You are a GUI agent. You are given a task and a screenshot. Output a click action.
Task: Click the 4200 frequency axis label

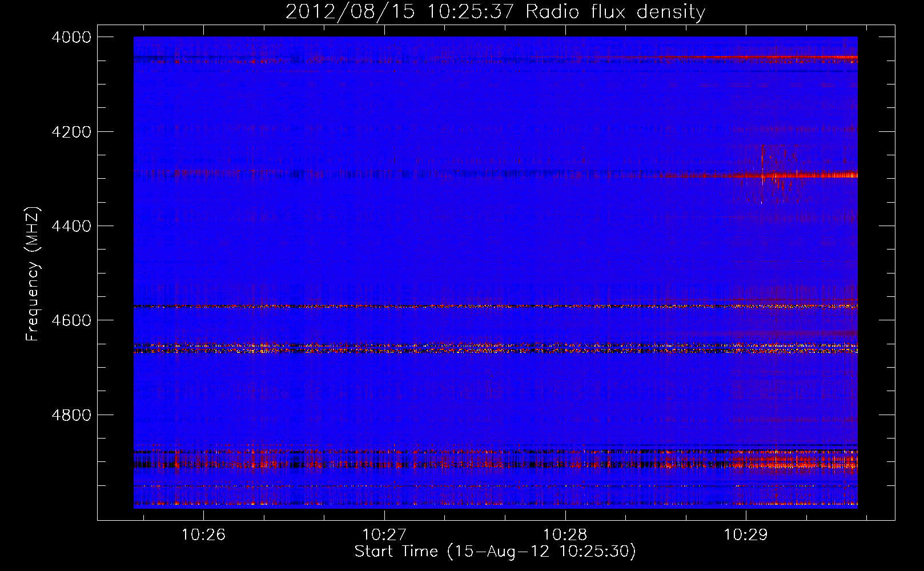point(71,132)
